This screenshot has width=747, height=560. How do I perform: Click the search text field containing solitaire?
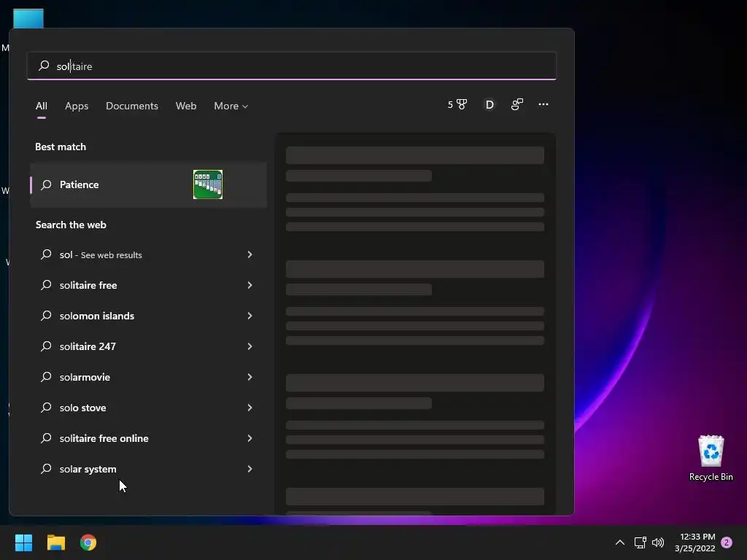(292, 66)
